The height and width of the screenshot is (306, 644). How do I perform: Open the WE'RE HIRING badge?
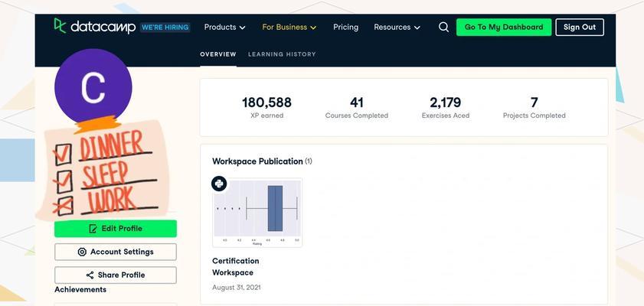point(165,28)
